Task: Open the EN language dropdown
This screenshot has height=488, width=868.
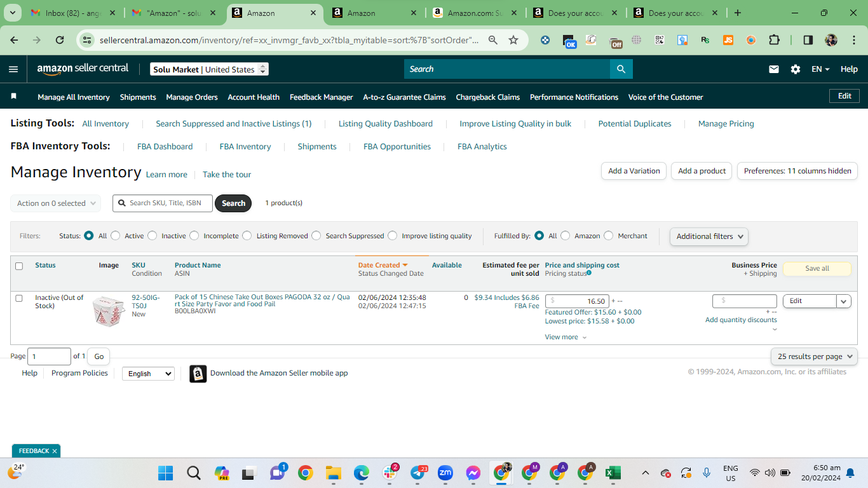Action: (820, 69)
